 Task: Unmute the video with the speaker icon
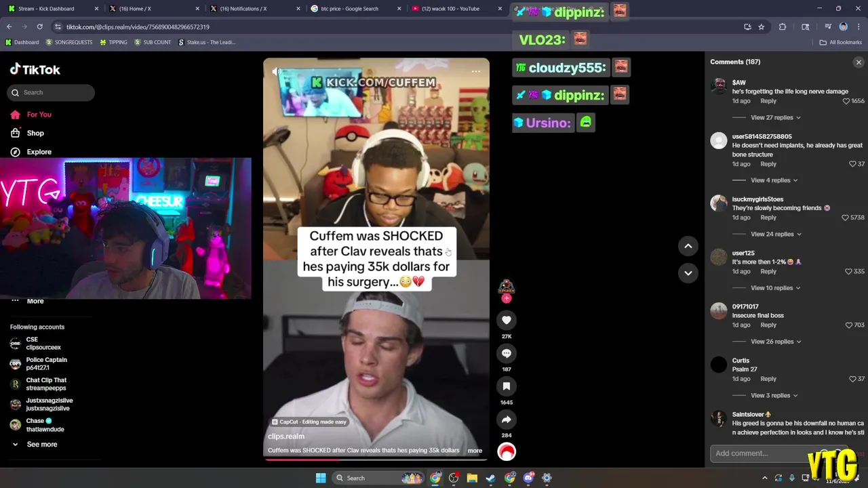click(x=277, y=71)
